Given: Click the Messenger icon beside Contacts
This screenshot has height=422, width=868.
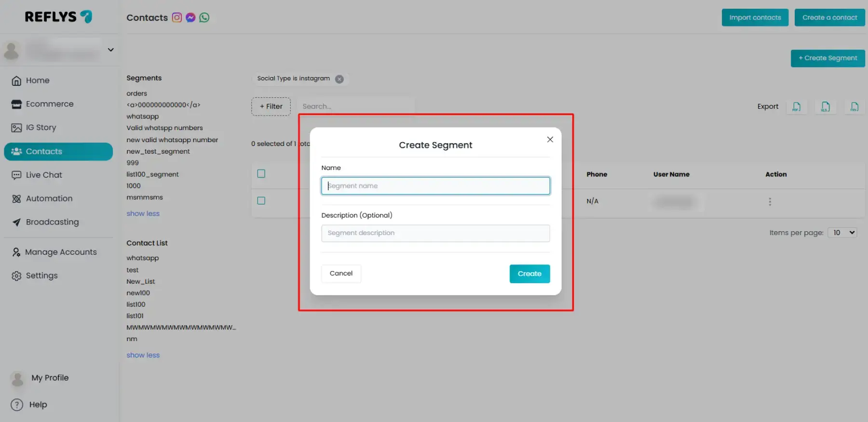Looking at the screenshot, I should point(190,18).
